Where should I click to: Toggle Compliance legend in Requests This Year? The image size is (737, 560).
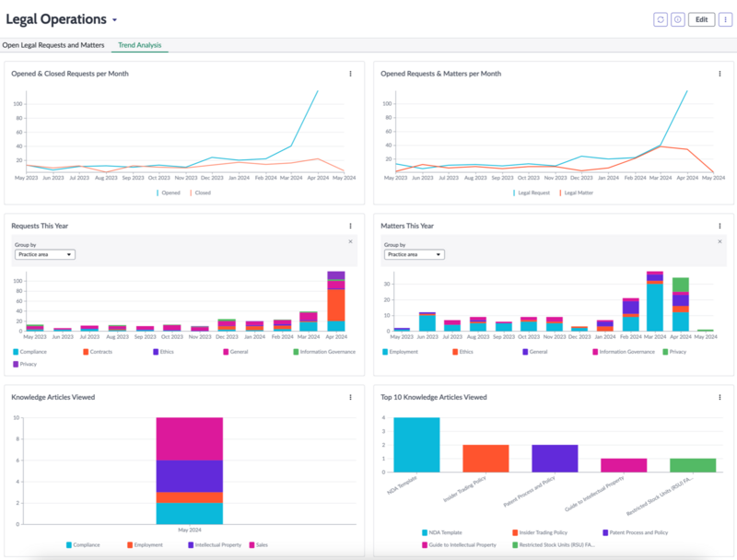pyautogui.click(x=30, y=352)
